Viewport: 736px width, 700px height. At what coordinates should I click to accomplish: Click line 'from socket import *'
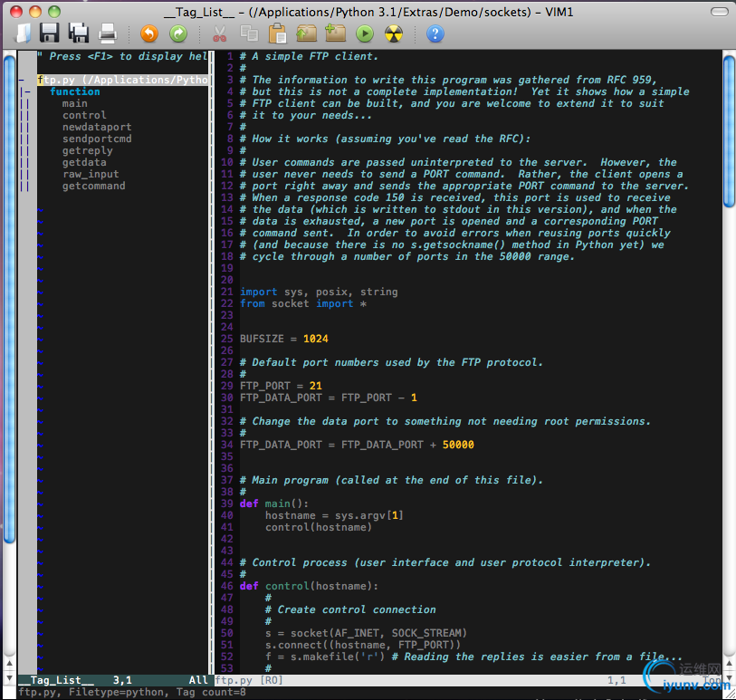coord(303,303)
